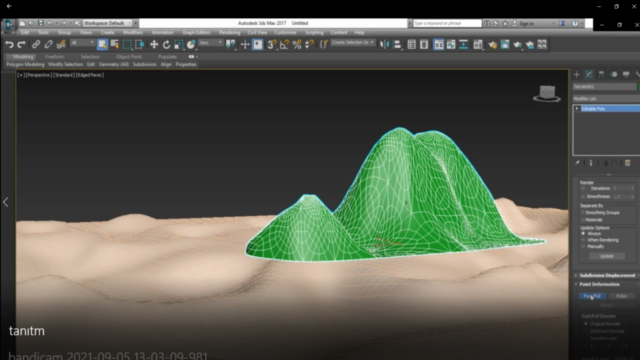
Task: Open the reference coordinate View dropdown
Action: pyautogui.click(x=211, y=43)
